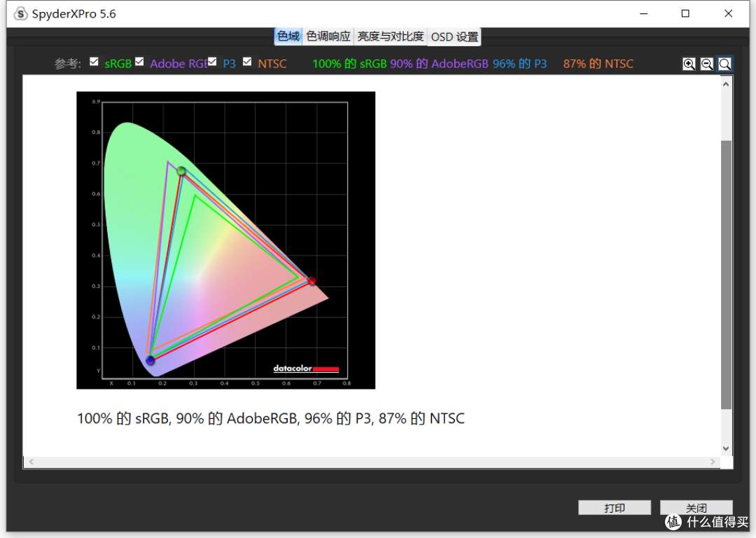This screenshot has width=756, height=538.
Task: Toggle the Adobe RGB reference checkbox
Action: click(x=139, y=62)
